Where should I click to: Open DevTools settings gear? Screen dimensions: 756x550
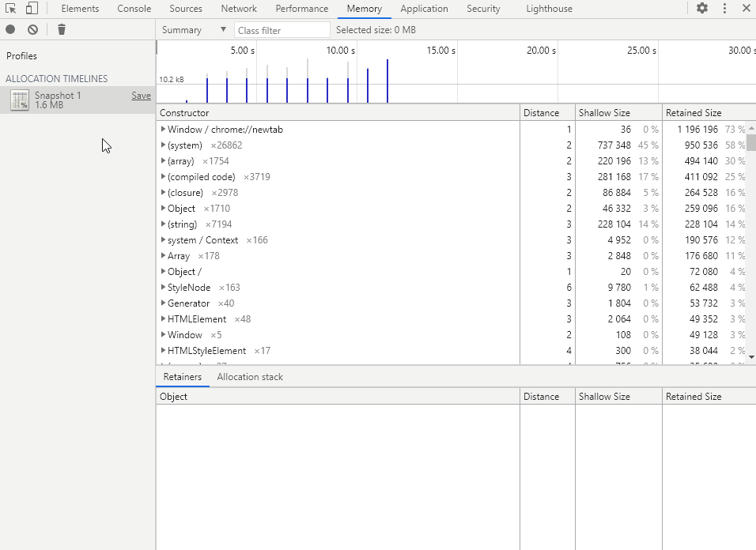point(702,8)
